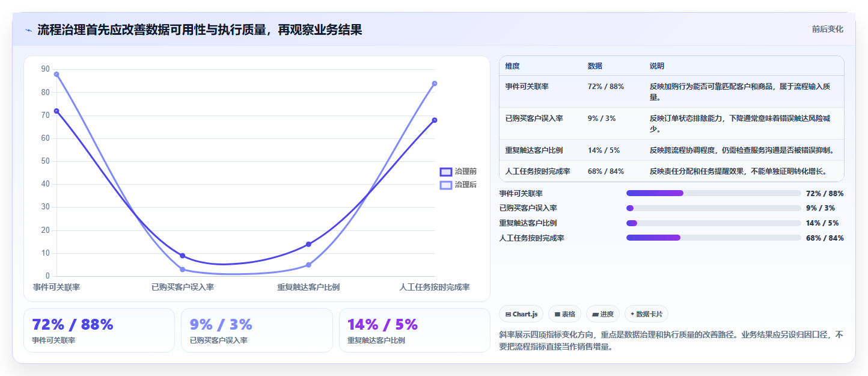Click the 90 y-axis tick label
The height and width of the screenshot is (376, 868).
tap(46, 69)
